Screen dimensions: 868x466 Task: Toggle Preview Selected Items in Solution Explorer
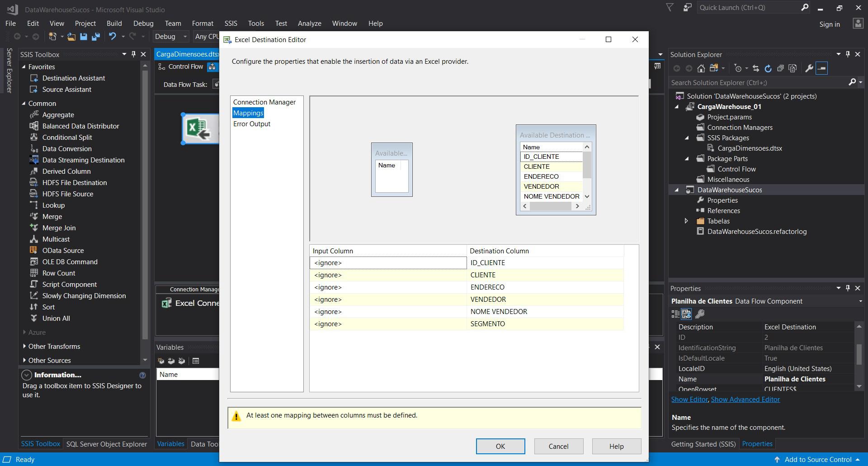(822, 68)
